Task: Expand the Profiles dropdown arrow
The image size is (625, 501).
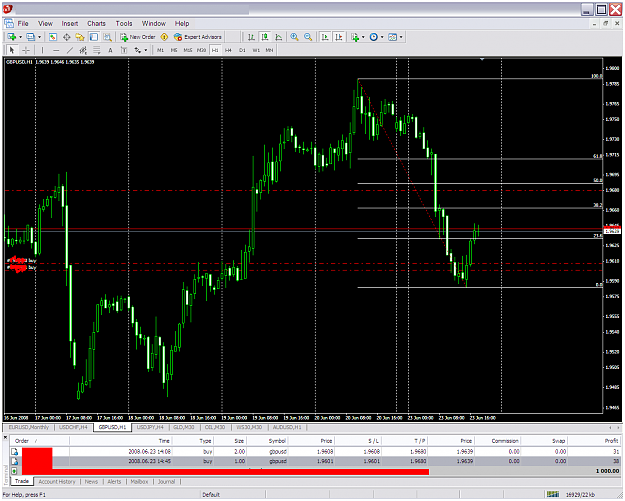Action: [39, 37]
